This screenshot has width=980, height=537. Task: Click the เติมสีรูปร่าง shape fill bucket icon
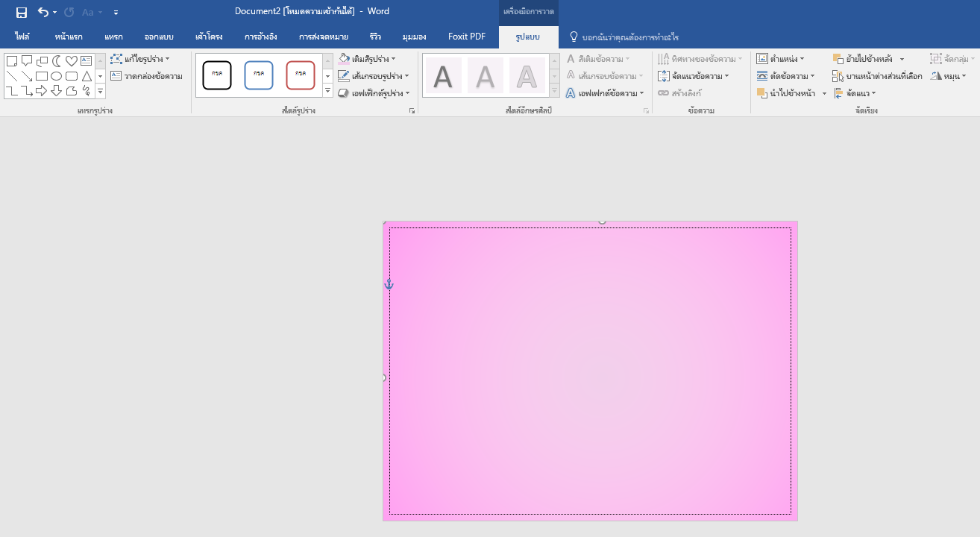pyautogui.click(x=344, y=58)
